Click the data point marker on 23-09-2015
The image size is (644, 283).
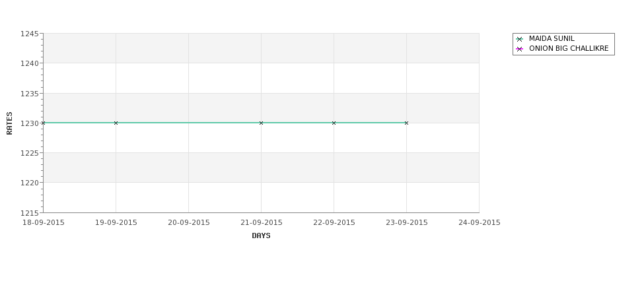[407, 123]
